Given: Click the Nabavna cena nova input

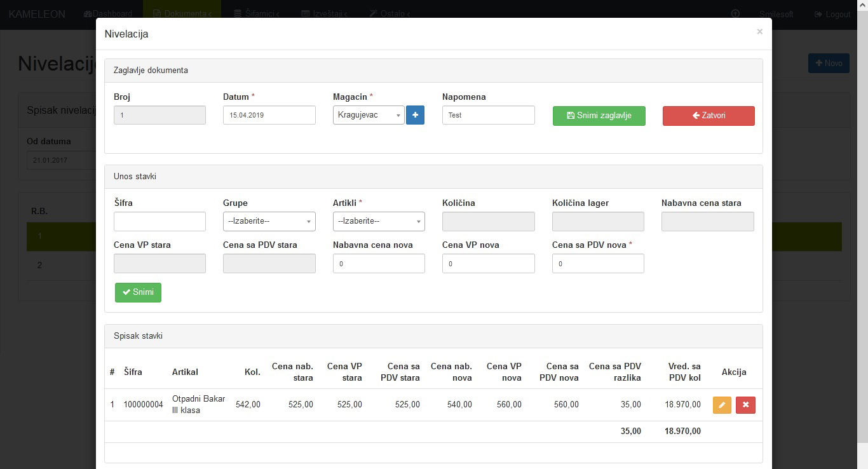Looking at the screenshot, I should pyautogui.click(x=379, y=264).
